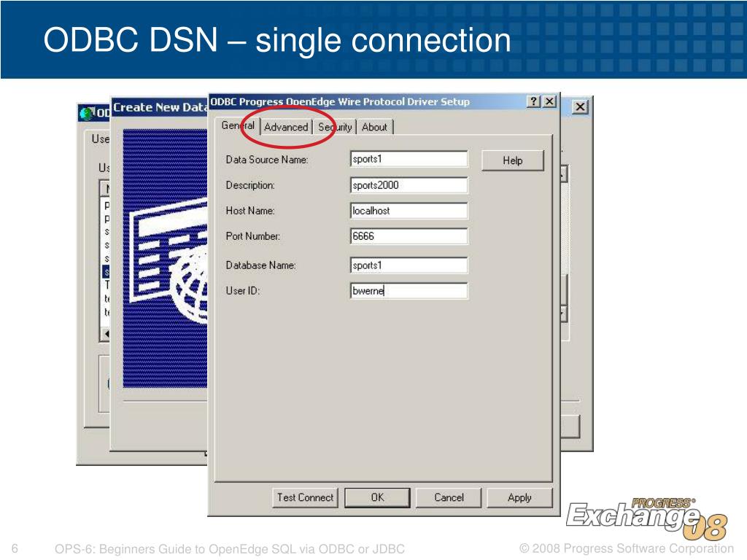This screenshot has height=560, width=747.
Task: Confirm the driver setup with OK
Action: point(377,497)
